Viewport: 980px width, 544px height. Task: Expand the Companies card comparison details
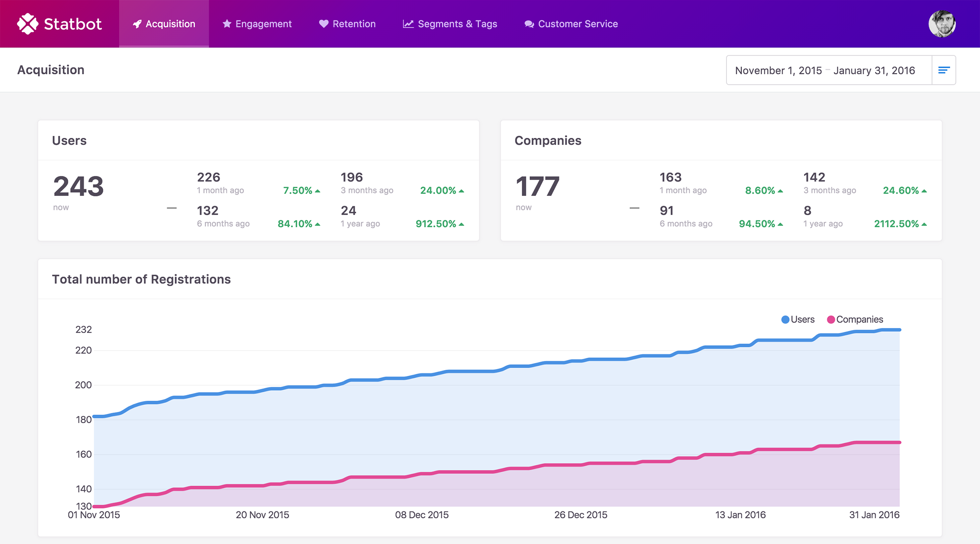635,207
